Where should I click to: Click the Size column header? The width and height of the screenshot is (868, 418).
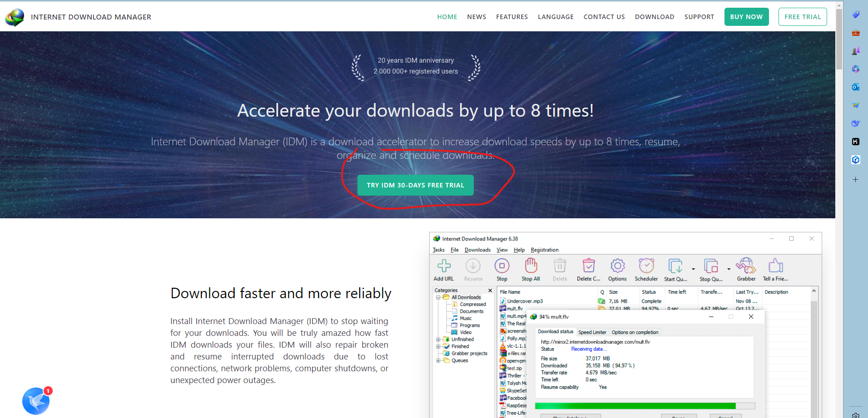tap(622, 292)
